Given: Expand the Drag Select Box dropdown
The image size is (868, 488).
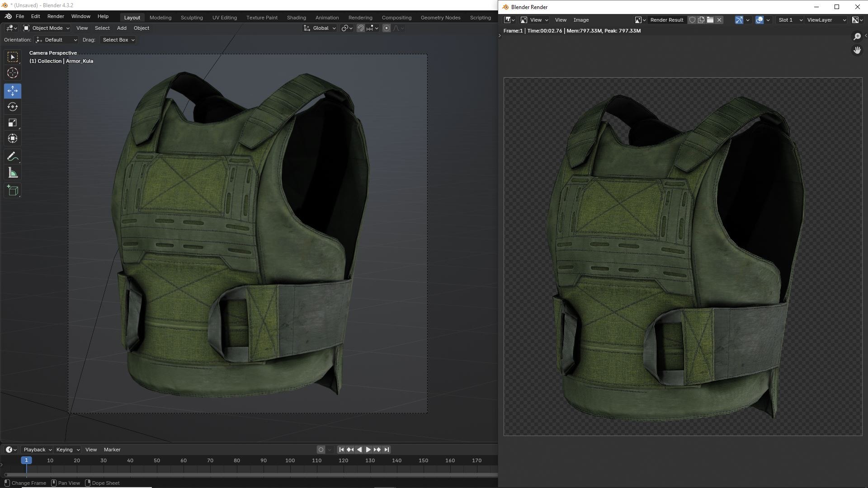Looking at the screenshot, I should click(118, 40).
